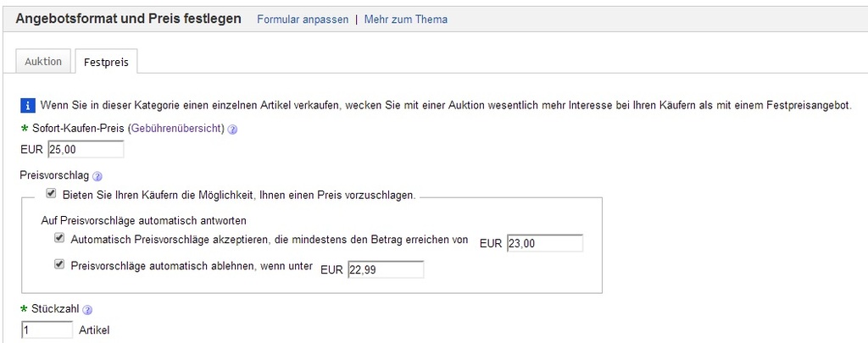Open help icon next to Stückzahl
The image size is (868, 343).
point(87,310)
